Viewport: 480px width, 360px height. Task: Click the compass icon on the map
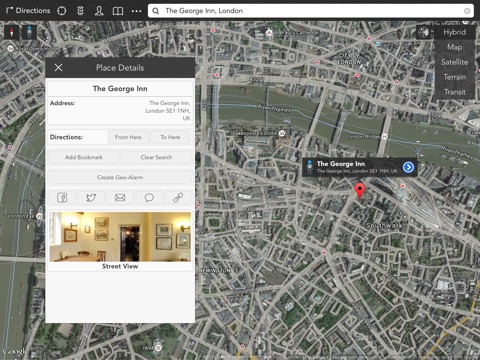click(x=12, y=32)
